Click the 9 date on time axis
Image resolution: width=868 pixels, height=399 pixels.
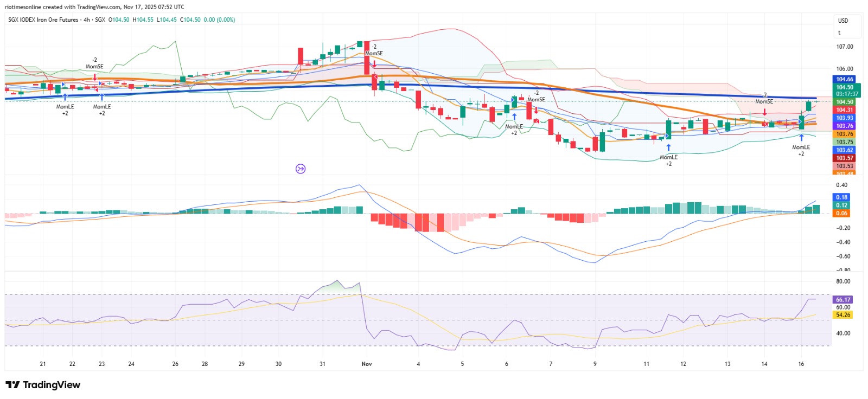point(595,364)
